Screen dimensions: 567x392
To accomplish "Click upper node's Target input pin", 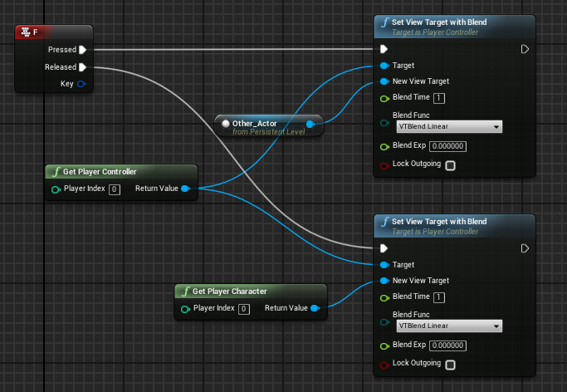I will point(384,66).
